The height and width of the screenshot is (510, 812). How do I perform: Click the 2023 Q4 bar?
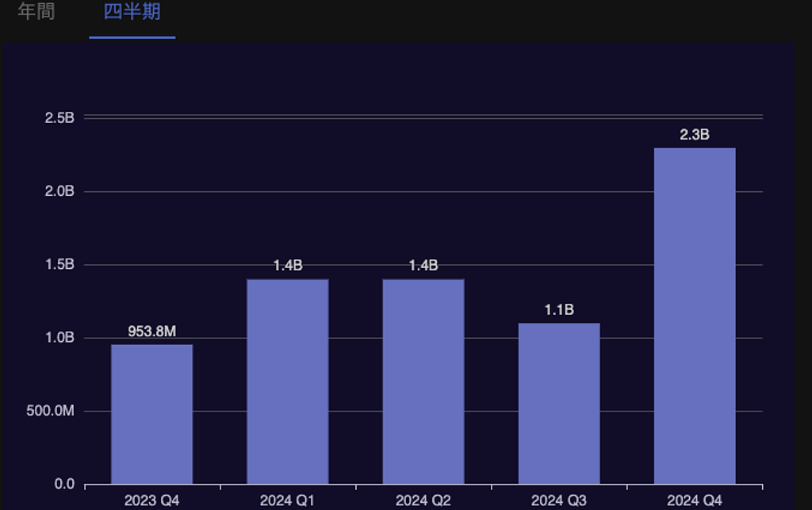[151, 414]
